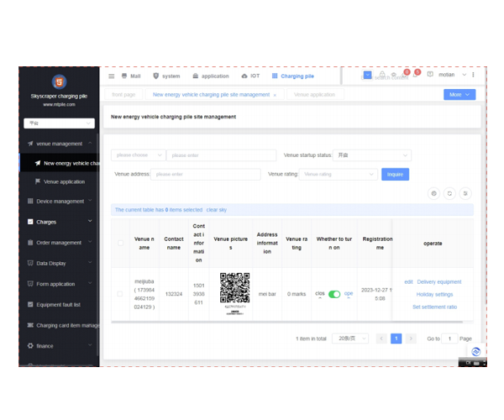
Task: Click the table density icon right of refresh
Action: (465, 193)
